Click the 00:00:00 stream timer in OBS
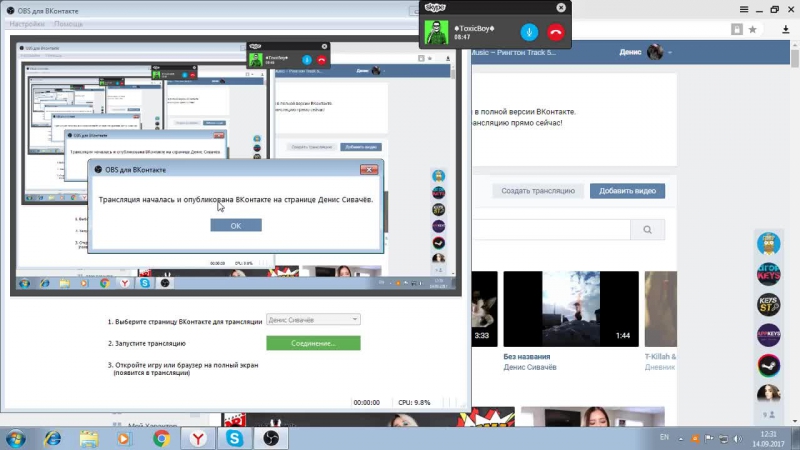The image size is (800, 450). tap(366, 403)
